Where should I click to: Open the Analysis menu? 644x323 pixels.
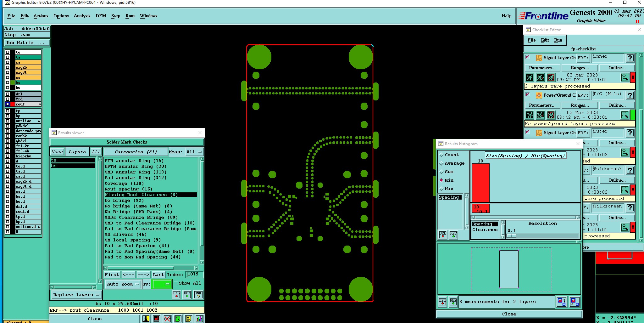[82, 16]
